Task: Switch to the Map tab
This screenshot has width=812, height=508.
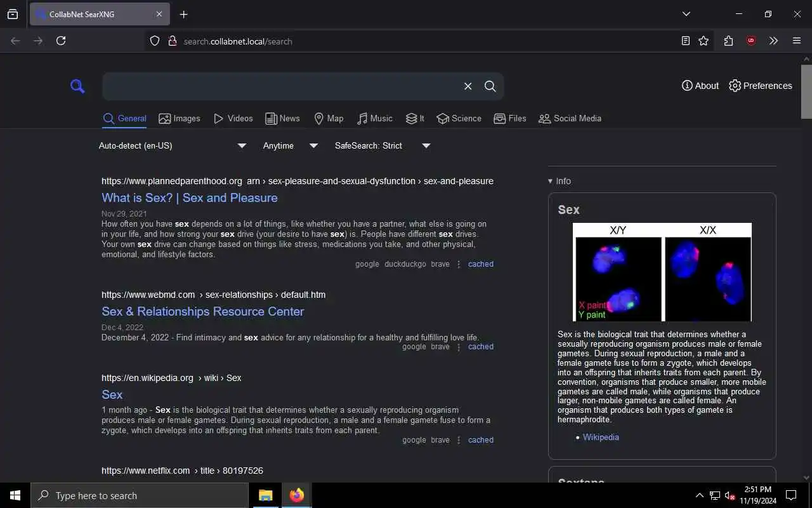Action: (x=329, y=119)
